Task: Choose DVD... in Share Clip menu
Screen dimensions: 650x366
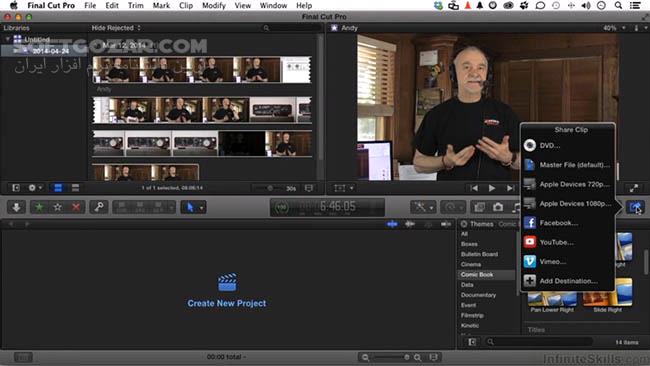Action: [x=568, y=145]
